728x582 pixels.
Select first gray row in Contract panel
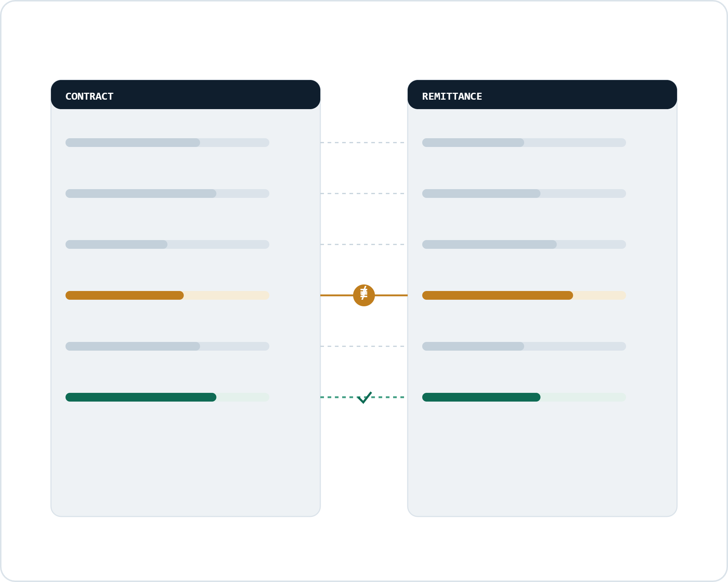pyautogui.click(x=167, y=143)
